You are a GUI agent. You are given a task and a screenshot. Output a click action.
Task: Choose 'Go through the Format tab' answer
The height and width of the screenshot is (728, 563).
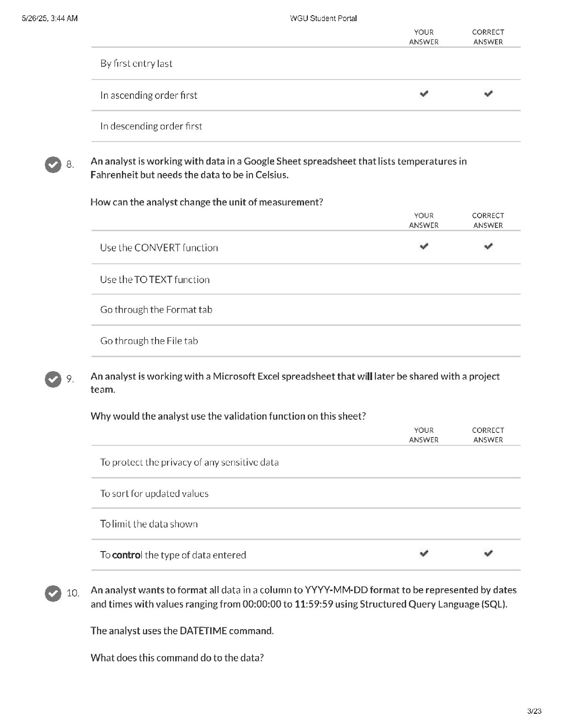[306, 310]
